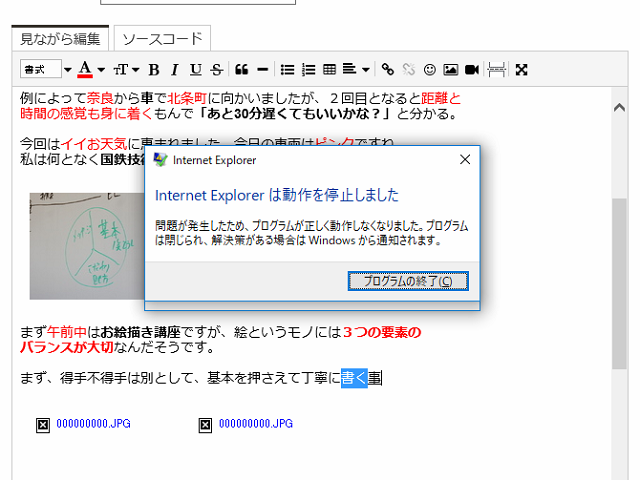Click the text alignment icon
Image resolution: width=640 pixels, height=480 pixels.
(349, 69)
